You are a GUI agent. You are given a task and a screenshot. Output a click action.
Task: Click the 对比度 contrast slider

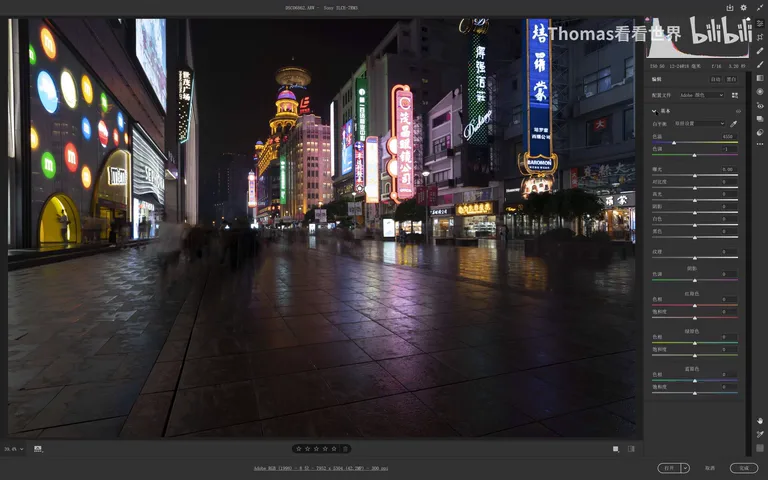(x=695, y=188)
